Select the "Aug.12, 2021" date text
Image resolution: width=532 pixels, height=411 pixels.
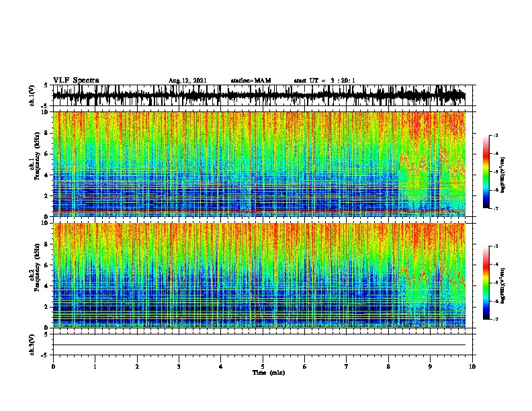pyautogui.click(x=187, y=81)
